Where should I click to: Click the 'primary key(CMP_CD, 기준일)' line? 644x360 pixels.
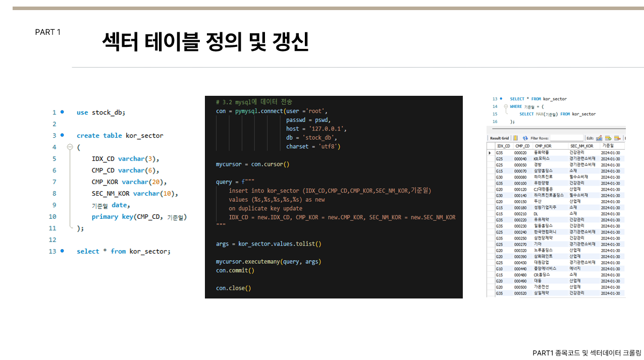[139, 217]
